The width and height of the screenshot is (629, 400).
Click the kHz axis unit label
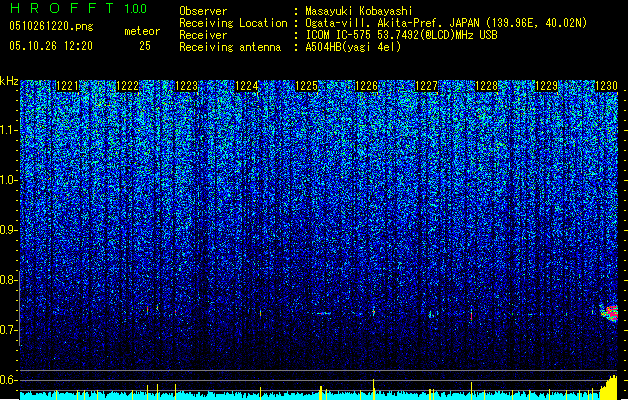coord(9,81)
